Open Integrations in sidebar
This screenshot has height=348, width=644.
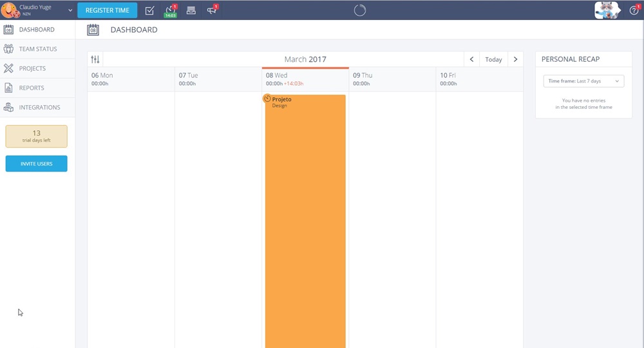pyautogui.click(x=39, y=108)
